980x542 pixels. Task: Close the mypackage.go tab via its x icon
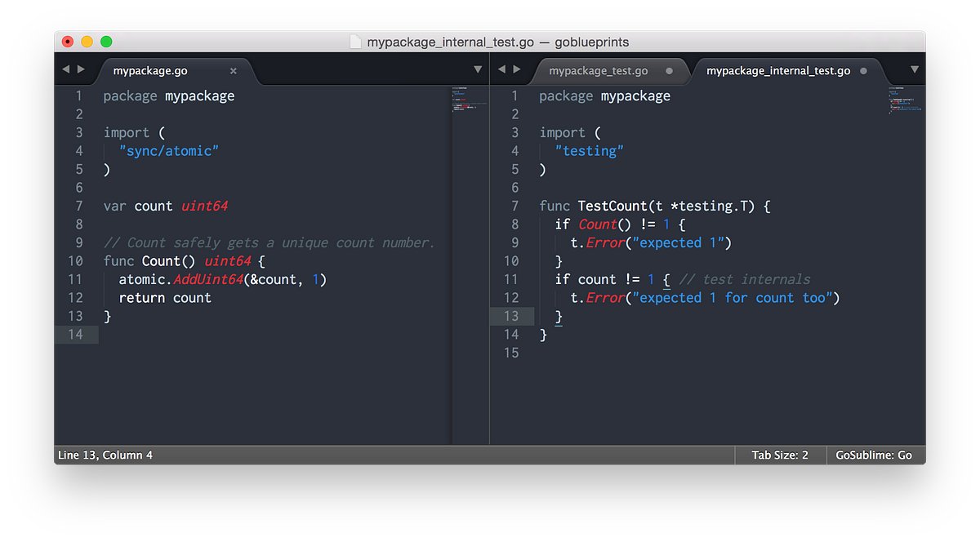[x=234, y=71]
